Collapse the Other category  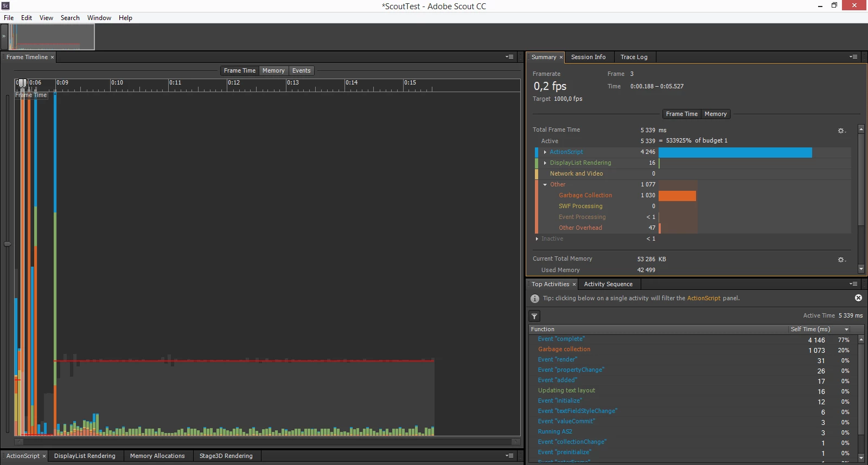[x=545, y=185]
